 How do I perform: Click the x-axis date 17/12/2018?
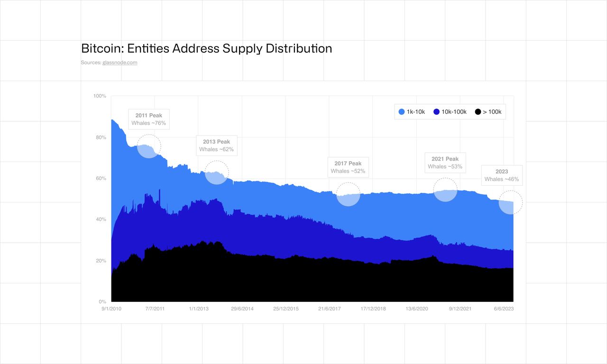373,309
